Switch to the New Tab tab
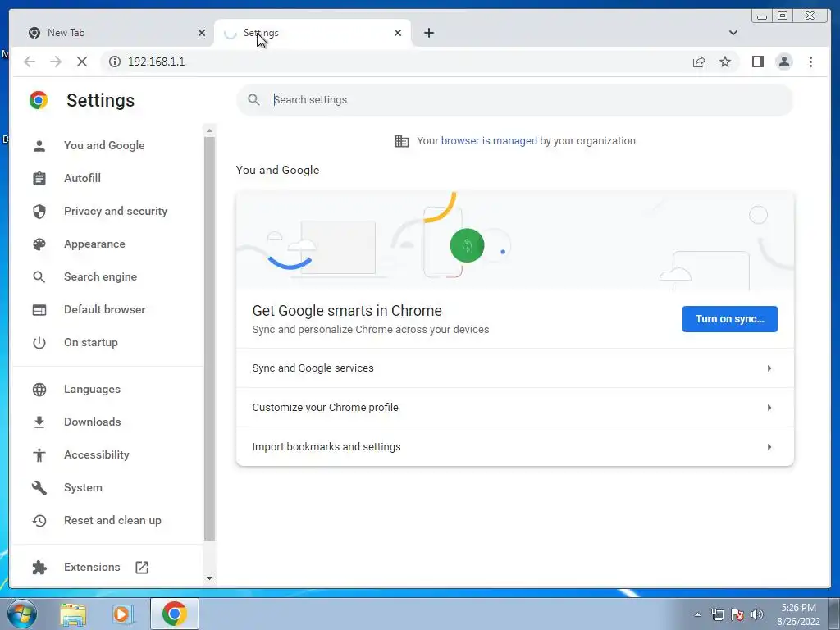The height and width of the screenshot is (630, 840). [112, 33]
